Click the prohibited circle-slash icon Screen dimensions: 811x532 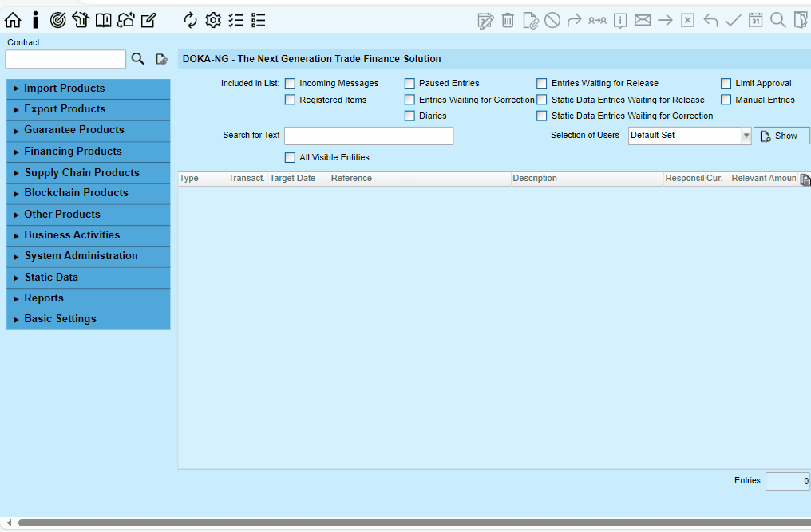(x=552, y=20)
